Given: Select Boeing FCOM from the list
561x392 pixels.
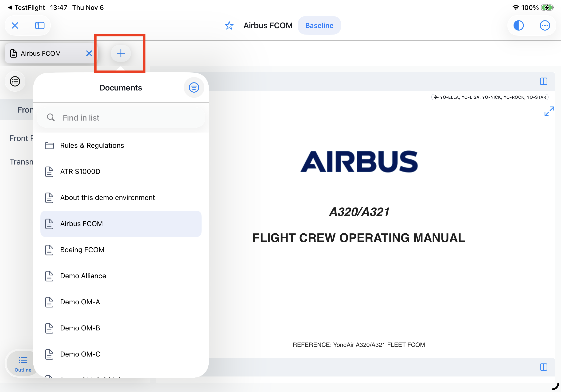Looking at the screenshot, I should (x=82, y=250).
